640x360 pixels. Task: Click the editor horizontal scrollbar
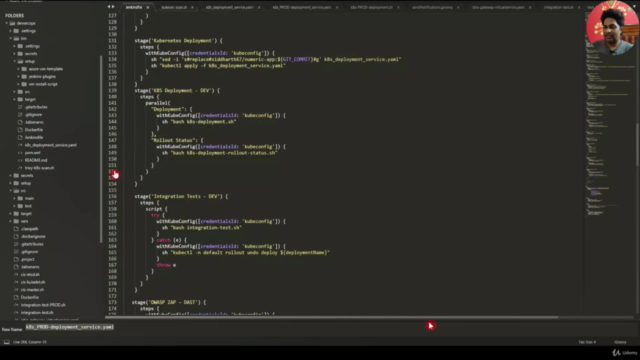pyautogui.click(x=331, y=317)
